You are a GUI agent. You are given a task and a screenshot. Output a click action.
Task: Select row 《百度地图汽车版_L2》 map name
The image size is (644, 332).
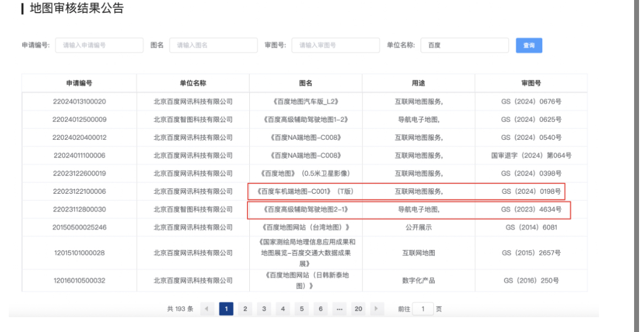point(305,101)
